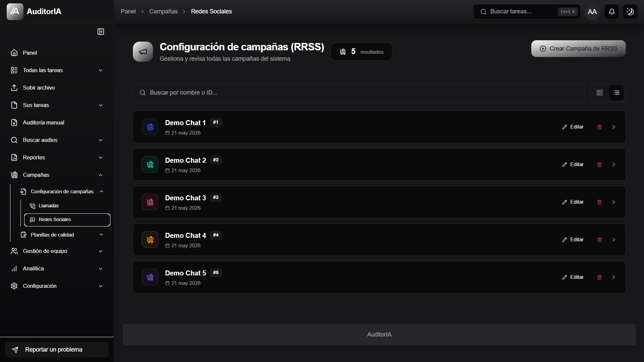Expand Buscar audios menu
This screenshot has width=644, height=362.
57,140
